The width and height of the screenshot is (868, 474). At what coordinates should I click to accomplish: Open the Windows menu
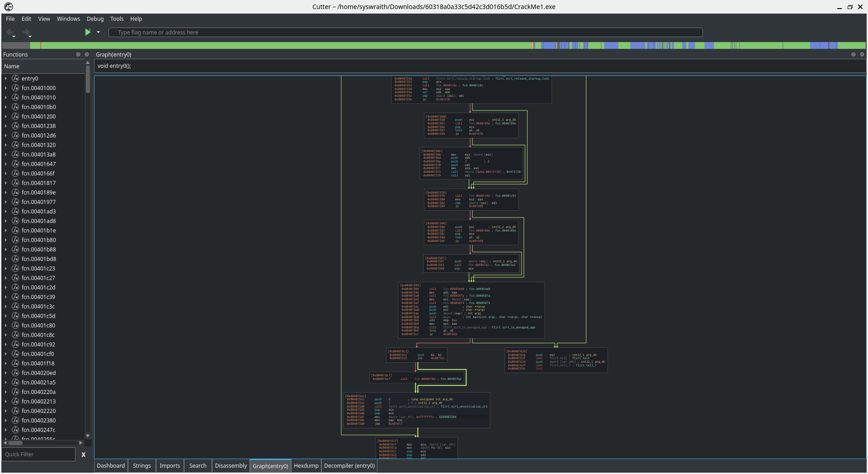click(68, 19)
